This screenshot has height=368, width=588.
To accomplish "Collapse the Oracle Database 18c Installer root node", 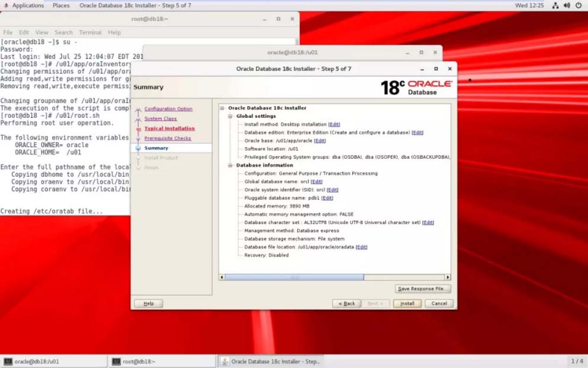I will coord(223,108).
